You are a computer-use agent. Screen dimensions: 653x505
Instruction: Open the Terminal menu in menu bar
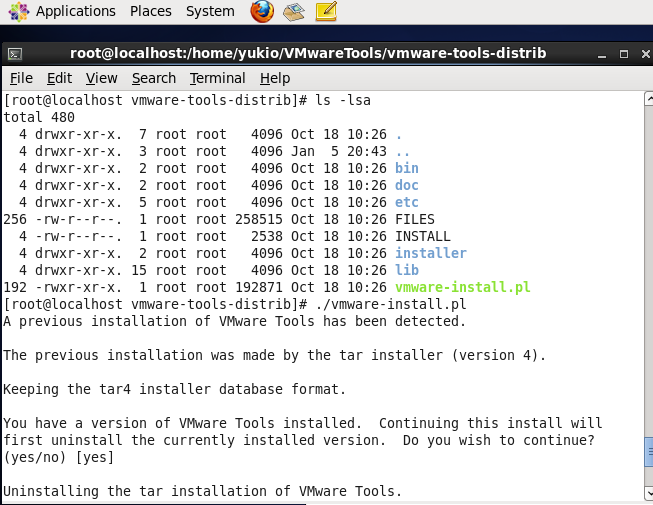pyautogui.click(x=217, y=78)
